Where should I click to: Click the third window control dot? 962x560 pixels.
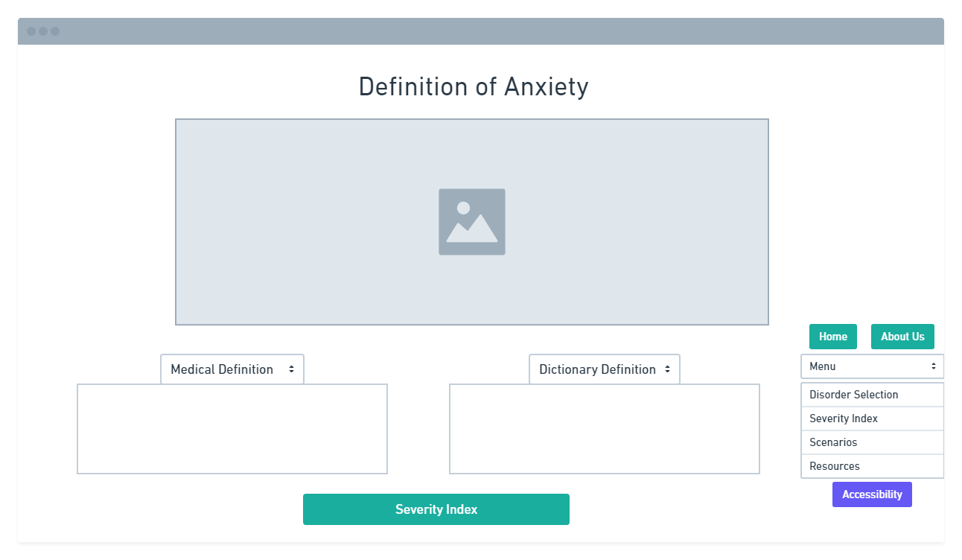(x=55, y=31)
